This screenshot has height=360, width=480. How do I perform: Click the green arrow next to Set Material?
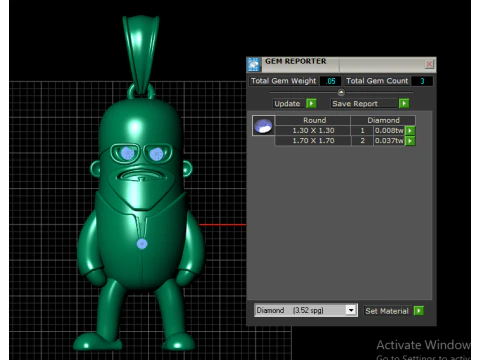(x=419, y=311)
